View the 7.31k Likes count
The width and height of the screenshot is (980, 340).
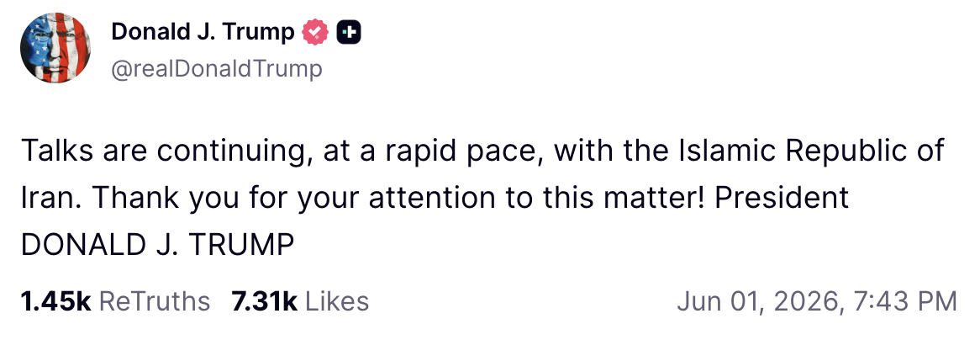(265, 302)
